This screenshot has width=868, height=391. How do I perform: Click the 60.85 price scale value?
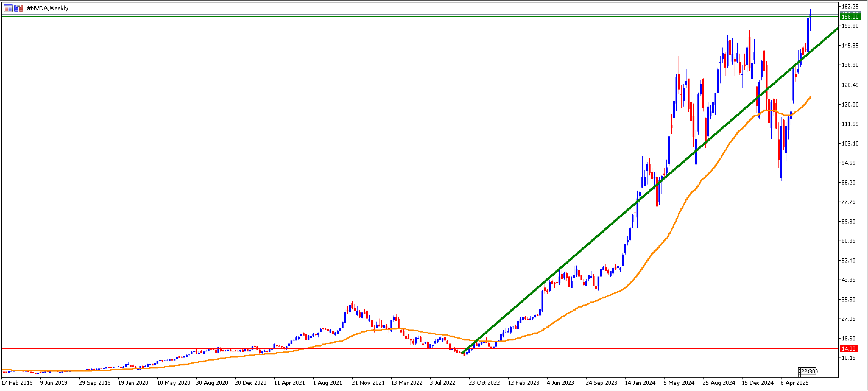(849, 241)
